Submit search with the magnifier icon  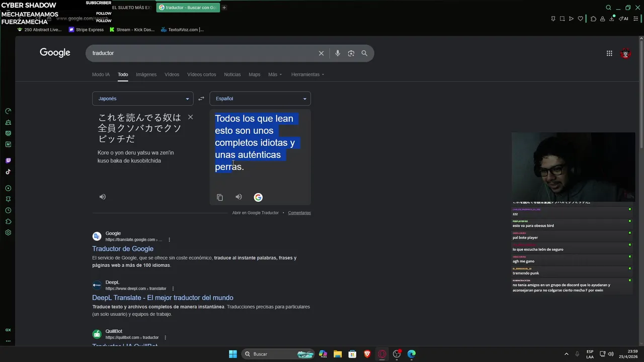364,53
